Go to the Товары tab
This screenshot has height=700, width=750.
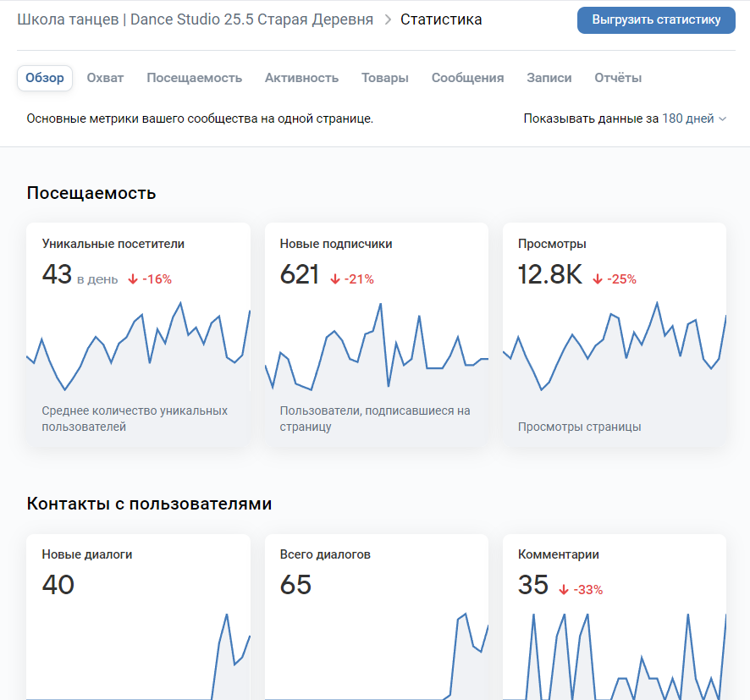(x=384, y=78)
